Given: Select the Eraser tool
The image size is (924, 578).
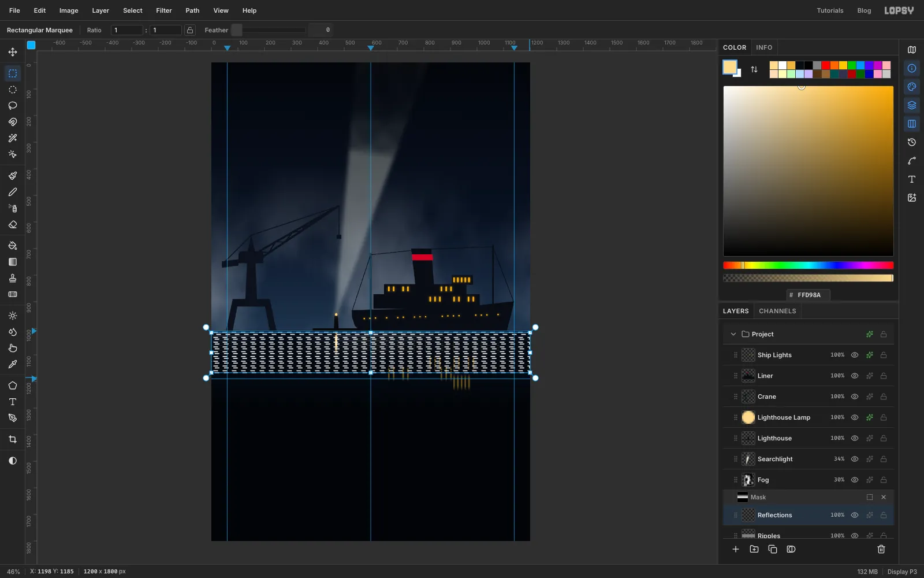Looking at the screenshot, I should pyautogui.click(x=13, y=224).
